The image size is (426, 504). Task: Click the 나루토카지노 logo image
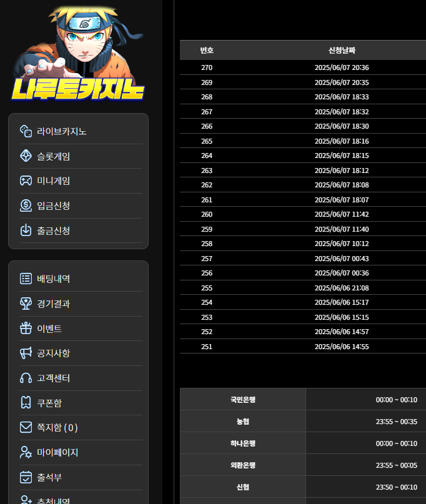pyautogui.click(x=78, y=53)
